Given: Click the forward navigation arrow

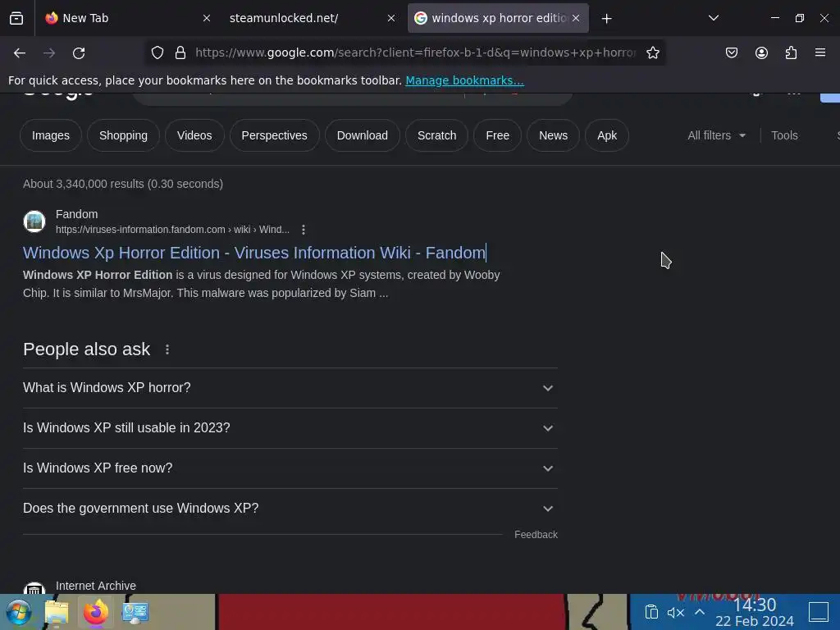Looking at the screenshot, I should click(x=49, y=52).
